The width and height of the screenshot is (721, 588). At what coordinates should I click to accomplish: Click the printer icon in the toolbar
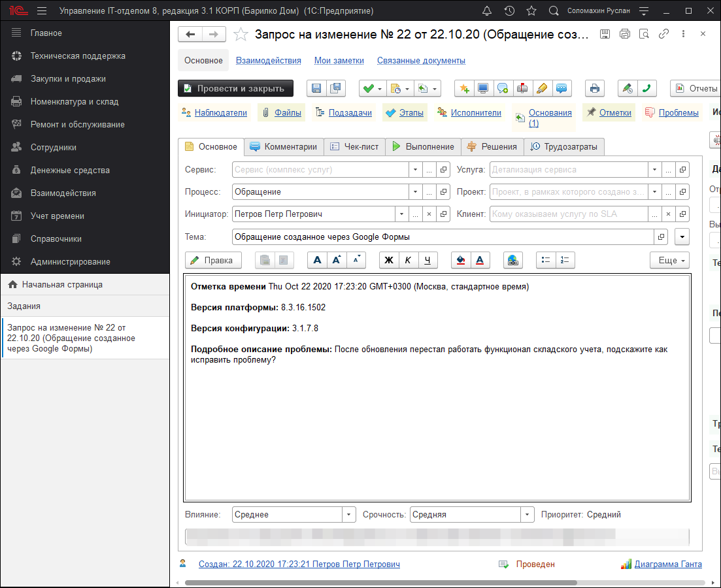point(594,88)
